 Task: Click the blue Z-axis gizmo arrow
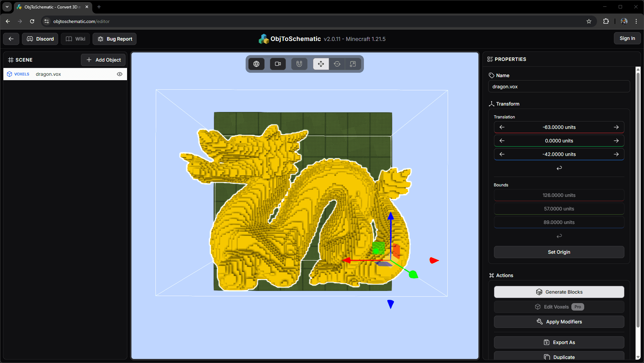coord(391,217)
